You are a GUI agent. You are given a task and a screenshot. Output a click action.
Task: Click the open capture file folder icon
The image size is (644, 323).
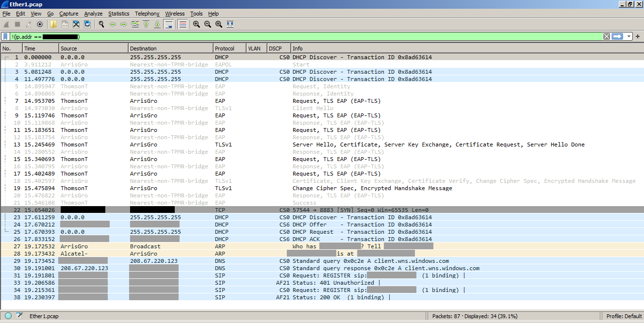click(53, 24)
